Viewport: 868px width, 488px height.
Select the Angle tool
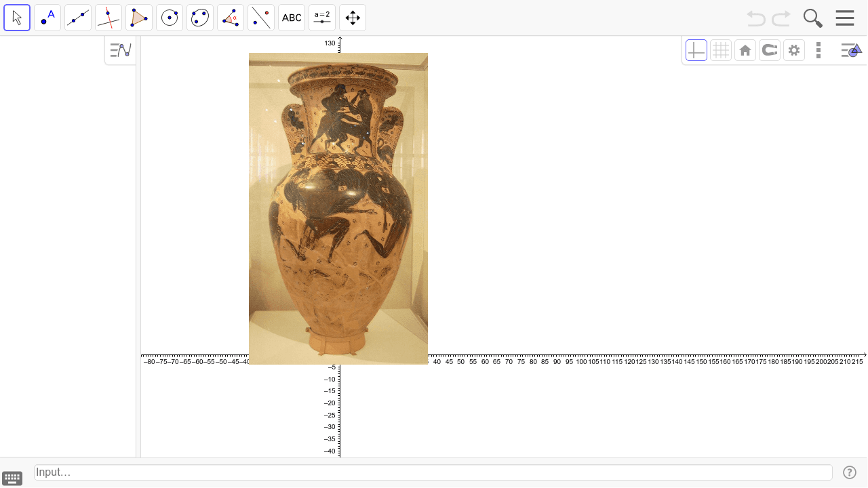click(x=231, y=18)
